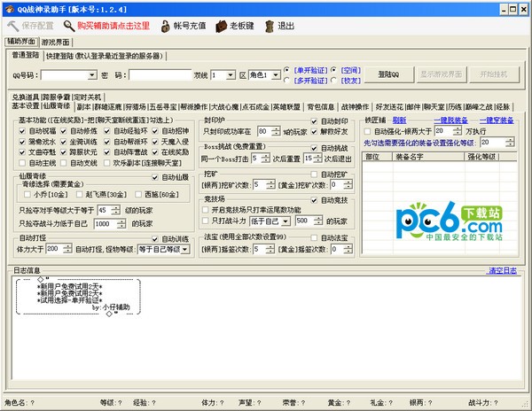Viewport: 532px width, 411px height.
Task: Select the 校友 radio button
Action: [x=334, y=81]
